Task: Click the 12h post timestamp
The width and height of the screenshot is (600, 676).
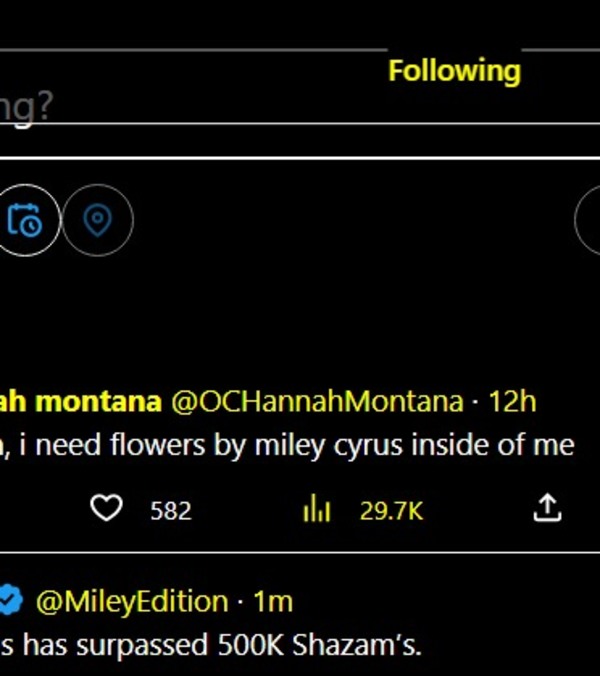Action: [512, 402]
